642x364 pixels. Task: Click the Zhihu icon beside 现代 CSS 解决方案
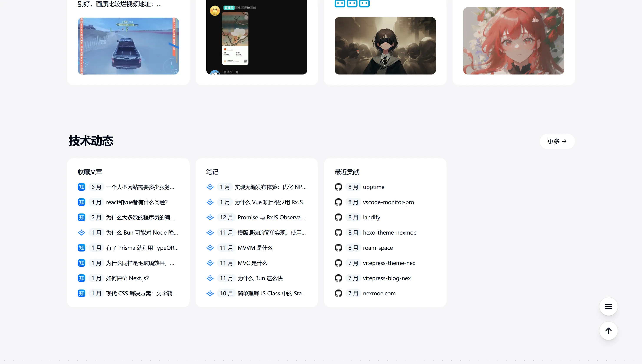pyautogui.click(x=81, y=293)
